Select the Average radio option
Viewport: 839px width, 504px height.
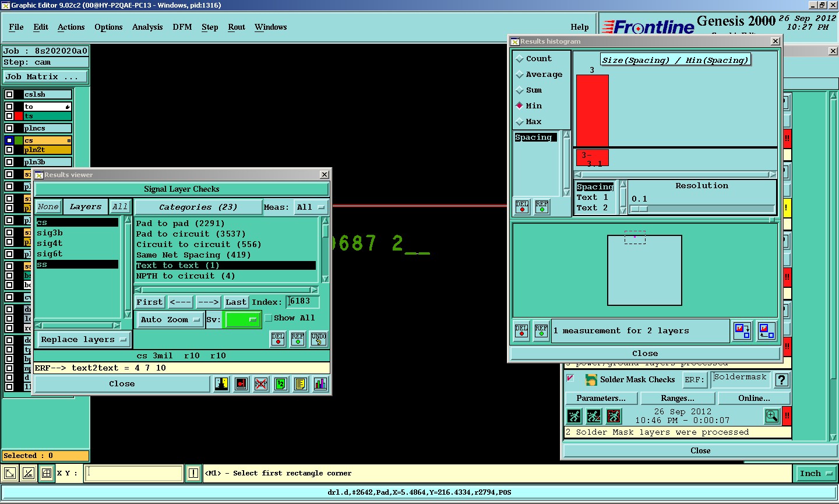(520, 75)
